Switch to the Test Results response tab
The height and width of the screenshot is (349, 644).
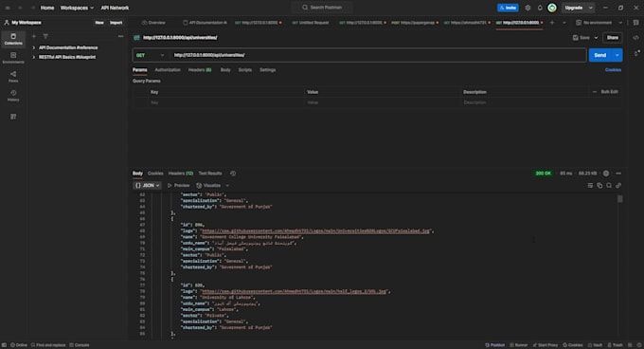pos(210,174)
